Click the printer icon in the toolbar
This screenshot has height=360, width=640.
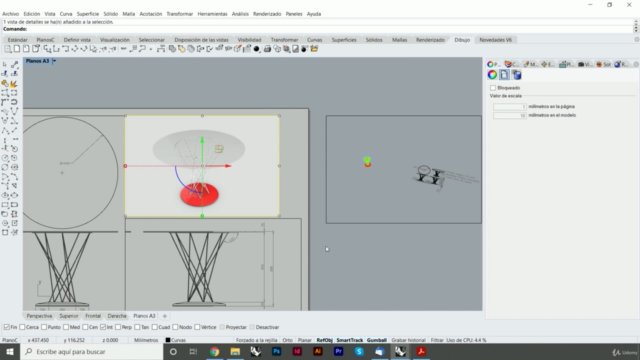(267, 49)
